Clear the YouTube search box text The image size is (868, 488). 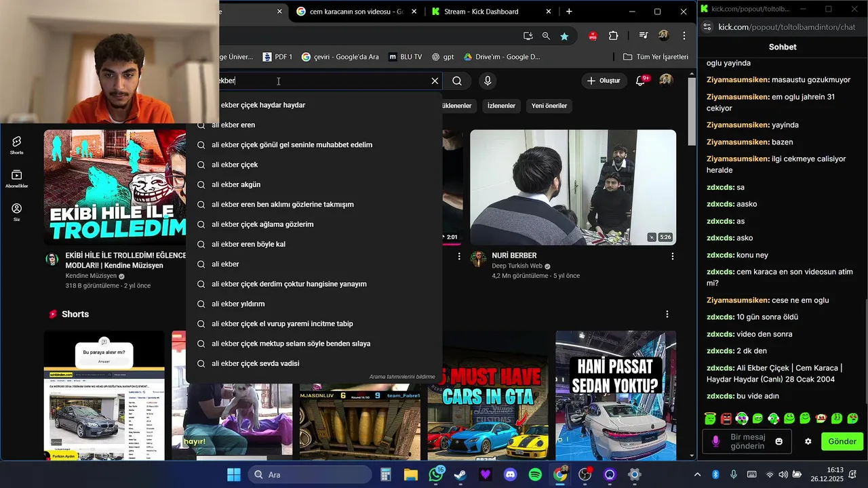pos(435,81)
